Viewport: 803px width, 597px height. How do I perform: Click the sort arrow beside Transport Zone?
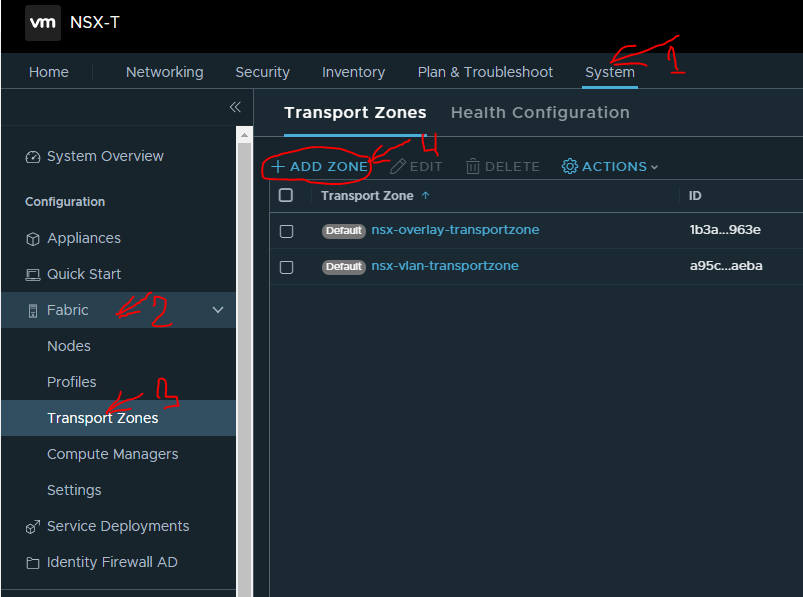[426, 196]
